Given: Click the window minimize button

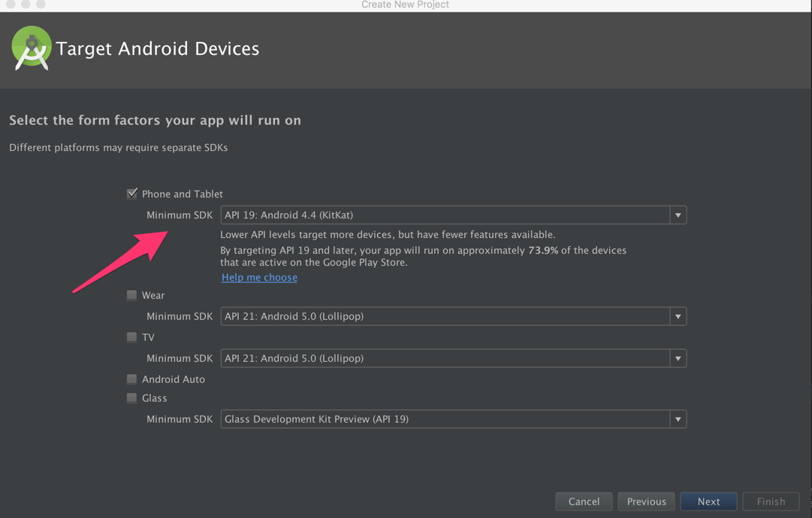Looking at the screenshot, I should tap(26, 4).
